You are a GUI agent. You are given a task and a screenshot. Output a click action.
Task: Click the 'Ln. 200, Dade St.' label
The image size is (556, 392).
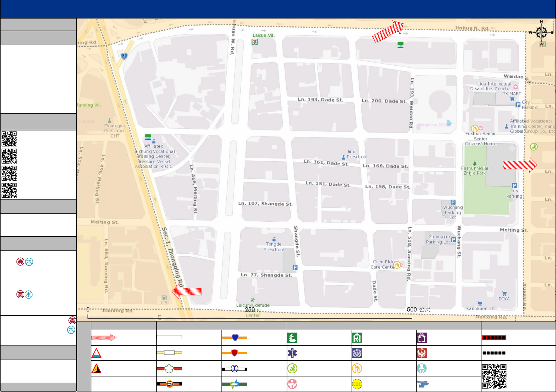(x=384, y=101)
